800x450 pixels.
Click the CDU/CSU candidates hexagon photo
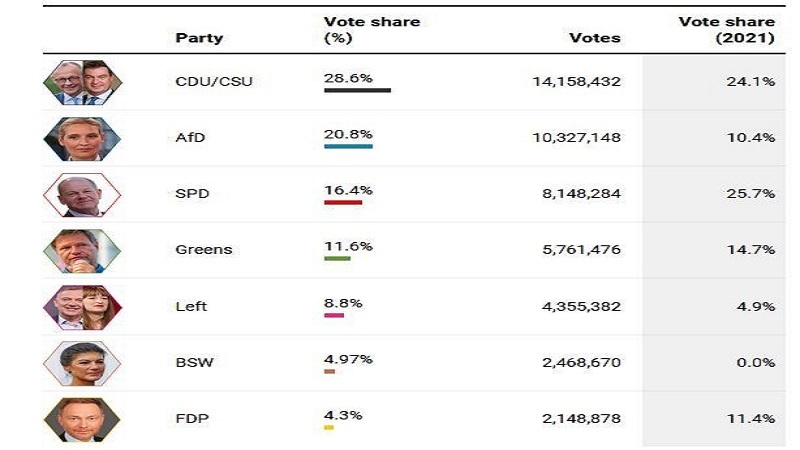[x=83, y=83]
